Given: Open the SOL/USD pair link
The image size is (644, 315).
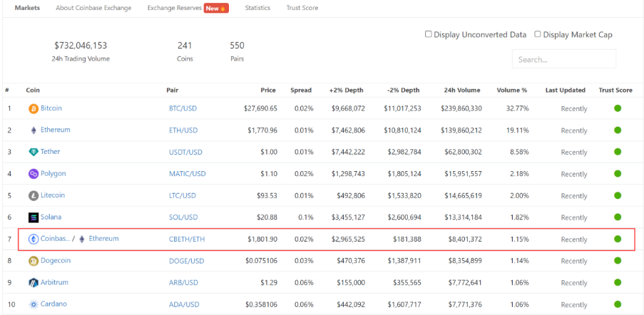Looking at the screenshot, I should tap(183, 217).
